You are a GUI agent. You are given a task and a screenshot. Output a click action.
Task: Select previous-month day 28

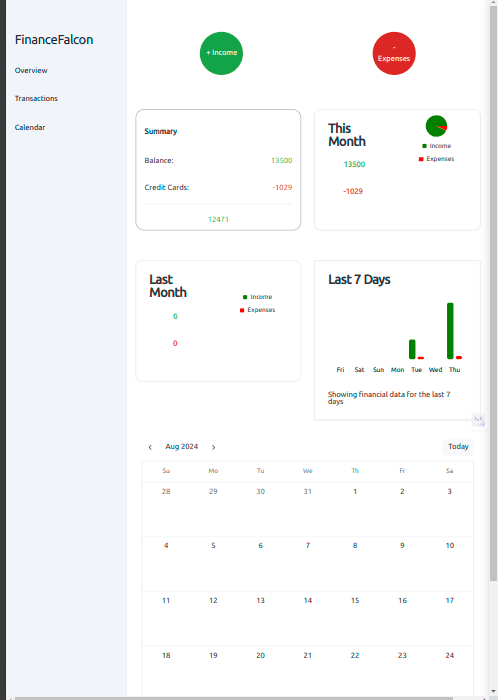pyautogui.click(x=166, y=491)
